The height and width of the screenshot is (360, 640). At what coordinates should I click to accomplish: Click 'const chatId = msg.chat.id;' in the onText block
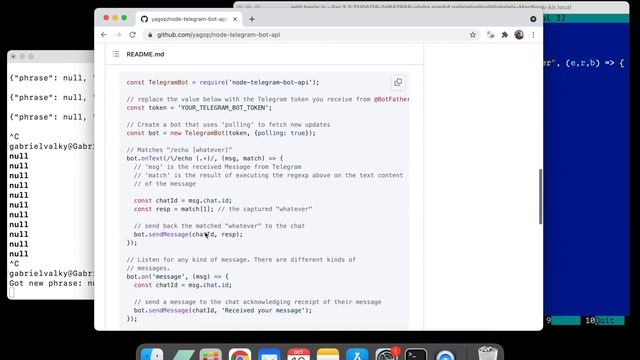pyautogui.click(x=182, y=200)
